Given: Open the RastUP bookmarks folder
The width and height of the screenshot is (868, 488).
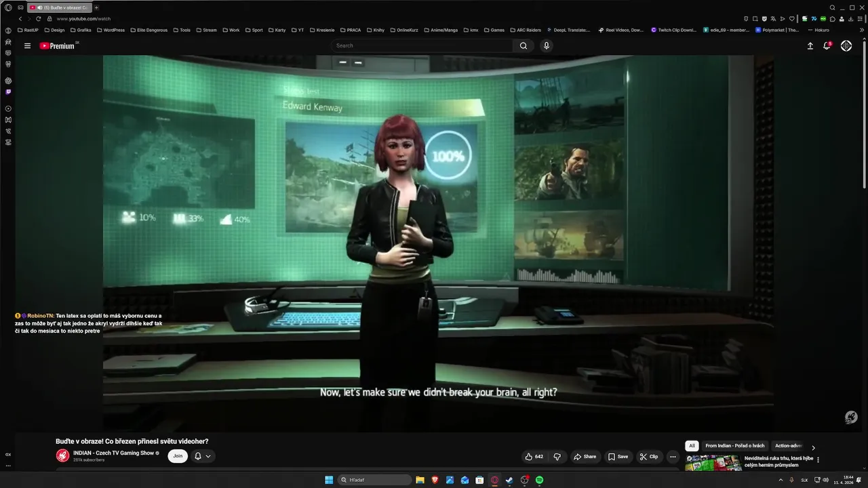Looking at the screenshot, I should [x=28, y=30].
